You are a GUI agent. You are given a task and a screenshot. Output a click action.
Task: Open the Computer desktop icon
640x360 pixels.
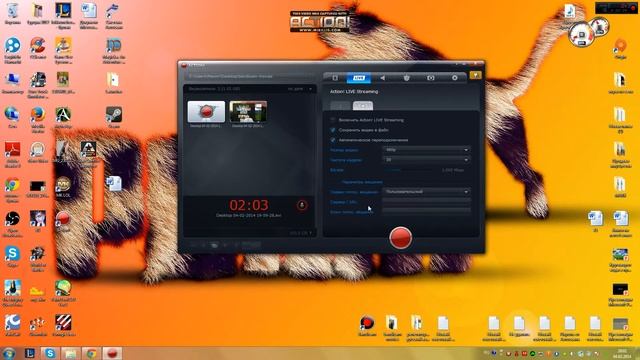[x=13, y=83]
